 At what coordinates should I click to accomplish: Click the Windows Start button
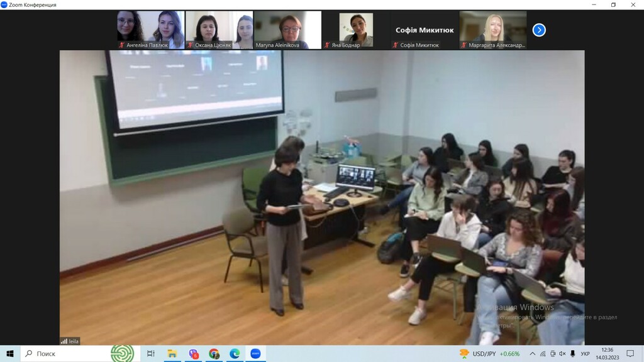click(10, 354)
